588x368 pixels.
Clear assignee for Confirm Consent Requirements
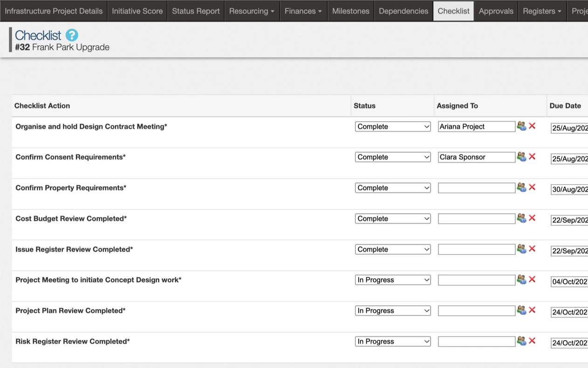click(x=532, y=157)
